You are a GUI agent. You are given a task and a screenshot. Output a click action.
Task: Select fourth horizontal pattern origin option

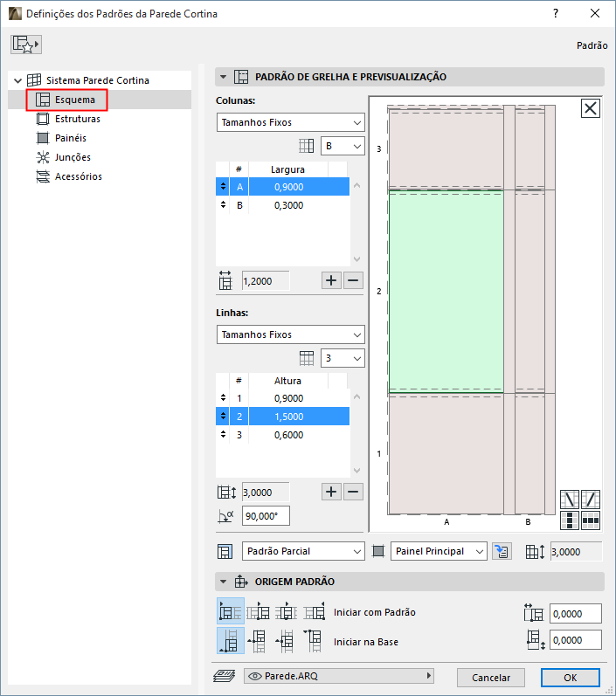click(x=314, y=611)
